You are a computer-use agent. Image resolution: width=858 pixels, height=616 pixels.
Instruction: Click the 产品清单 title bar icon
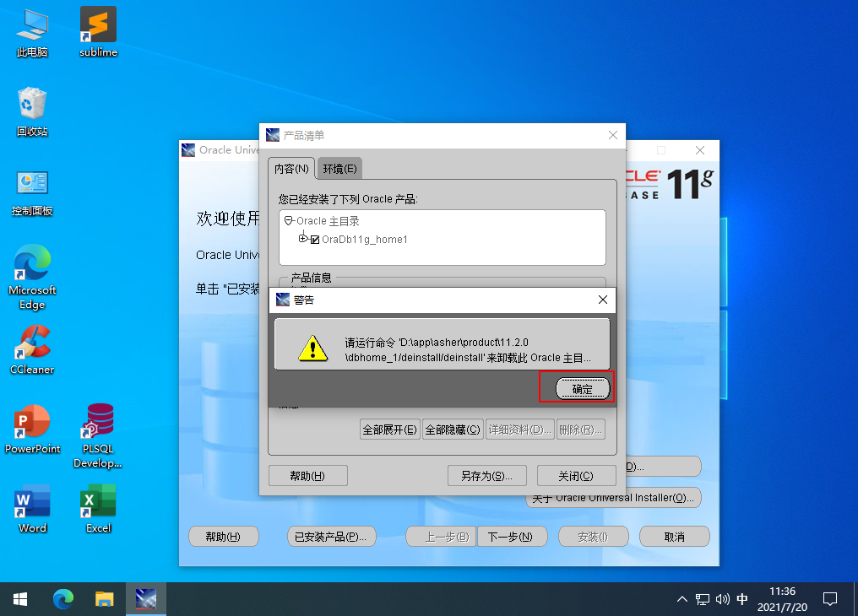273,135
